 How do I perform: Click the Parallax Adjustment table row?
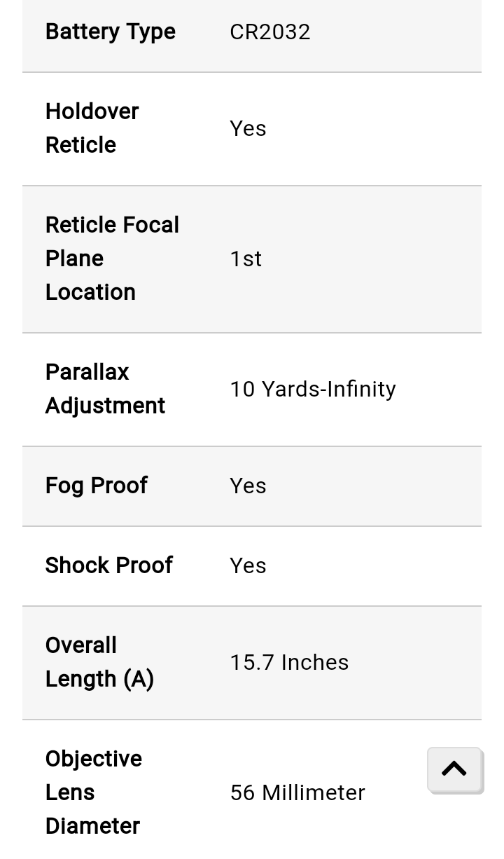tap(252, 390)
